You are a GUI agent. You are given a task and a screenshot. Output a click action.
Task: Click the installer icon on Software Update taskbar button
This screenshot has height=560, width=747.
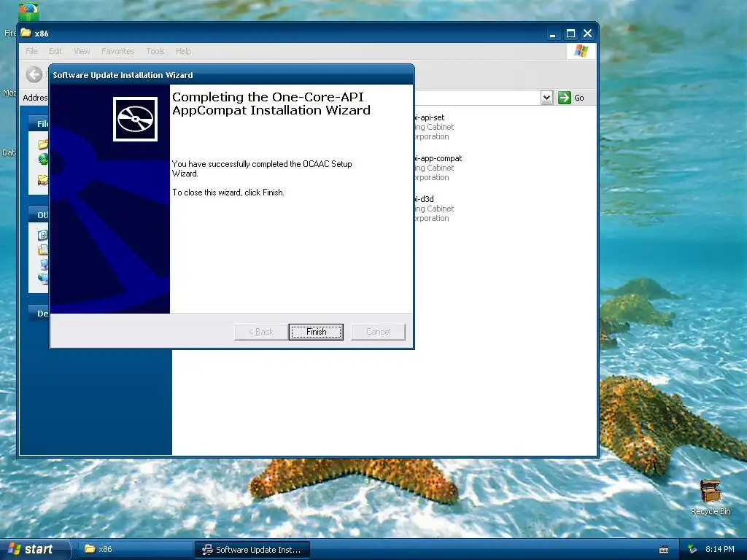pos(206,550)
